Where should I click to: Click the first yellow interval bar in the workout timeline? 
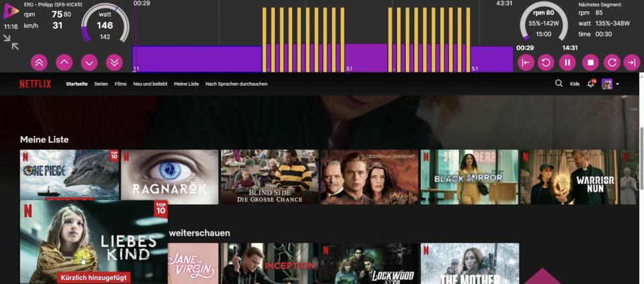pos(264,38)
